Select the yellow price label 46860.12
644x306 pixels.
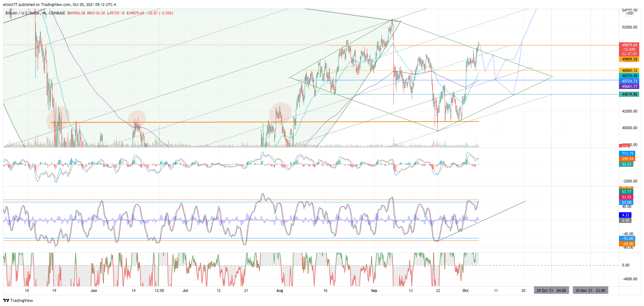629,71
